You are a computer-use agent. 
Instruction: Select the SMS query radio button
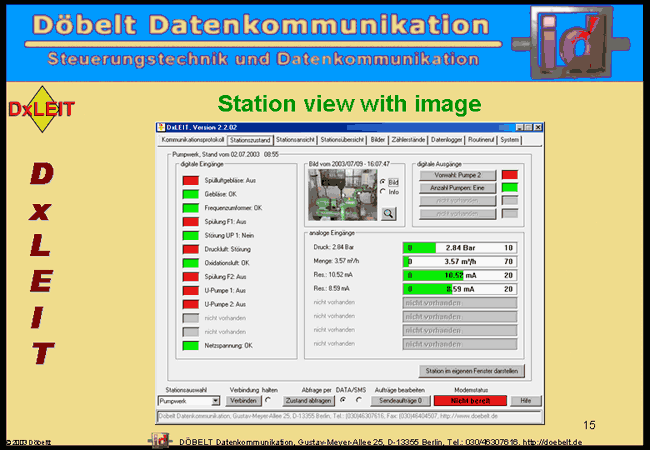click(x=359, y=400)
